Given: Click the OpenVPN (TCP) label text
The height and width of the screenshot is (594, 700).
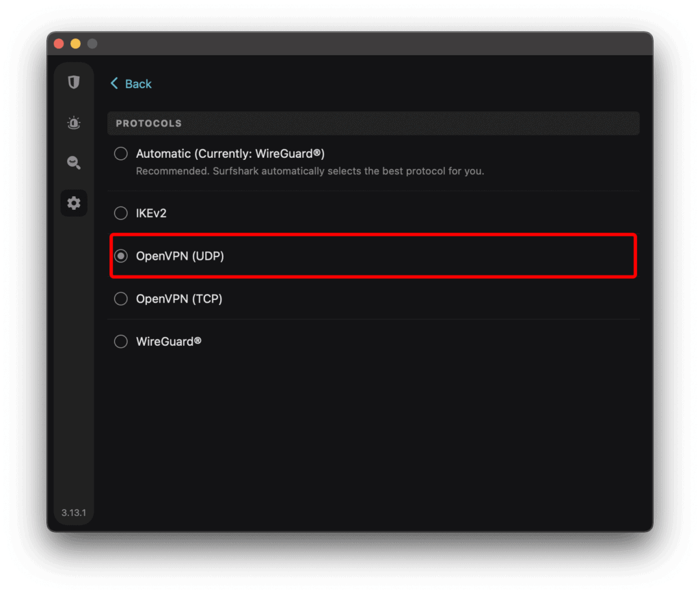Looking at the screenshot, I should pyautogui.click(x=179, y=299).
